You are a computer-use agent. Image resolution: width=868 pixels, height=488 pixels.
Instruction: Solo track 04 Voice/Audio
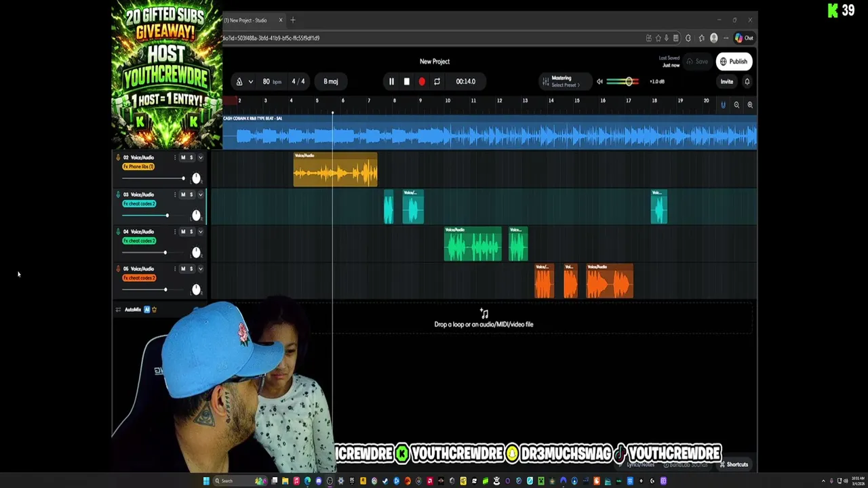pyautogui.click(x=191, y=232)
